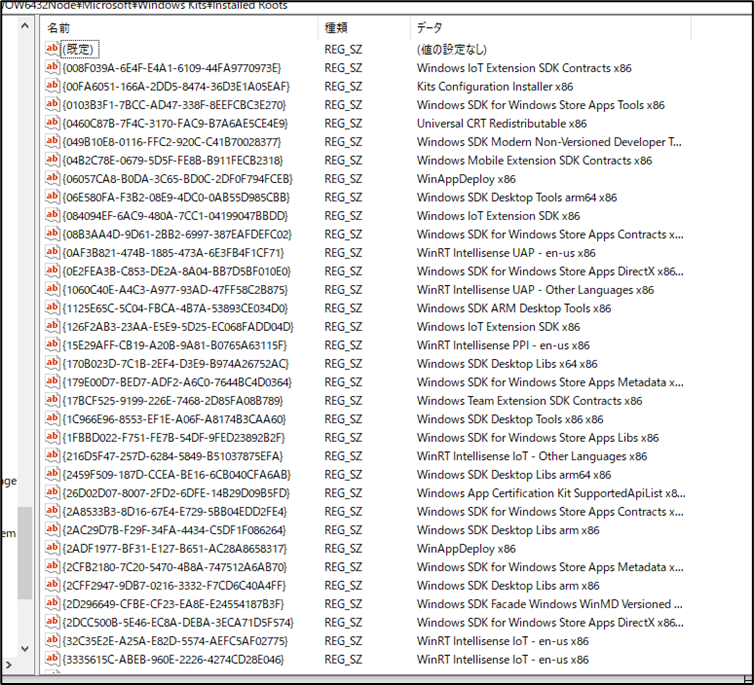Image resolution: width=754 pixels, height=685 pixels.
Task: Click the icon beside {26D02D07-8007-2FD2-6DFE-14B29D09B5FD}
Action: [x=52, y=492]
